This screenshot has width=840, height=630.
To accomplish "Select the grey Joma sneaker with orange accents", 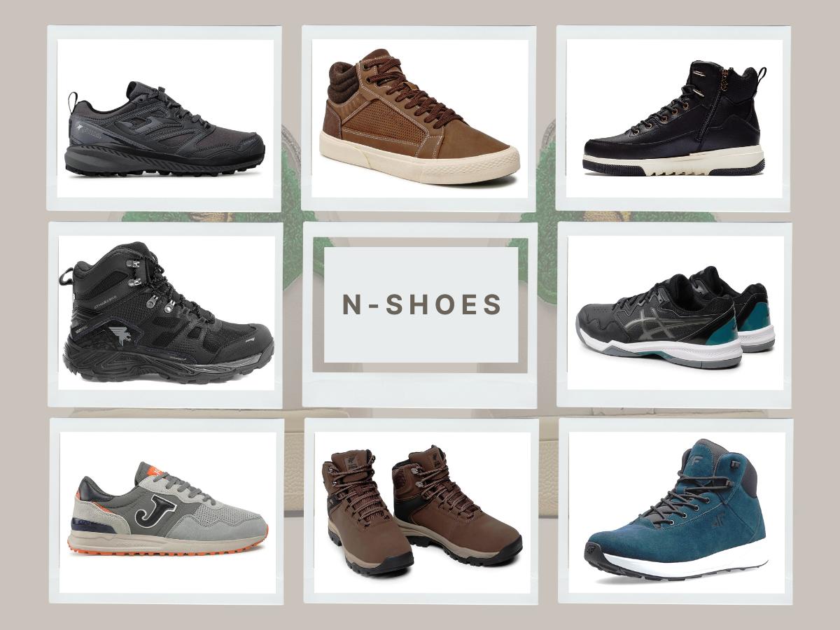I will point(167,510).
